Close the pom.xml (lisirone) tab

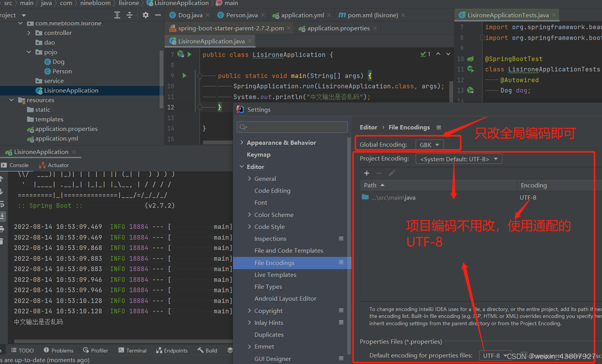(x=403, y=15)
